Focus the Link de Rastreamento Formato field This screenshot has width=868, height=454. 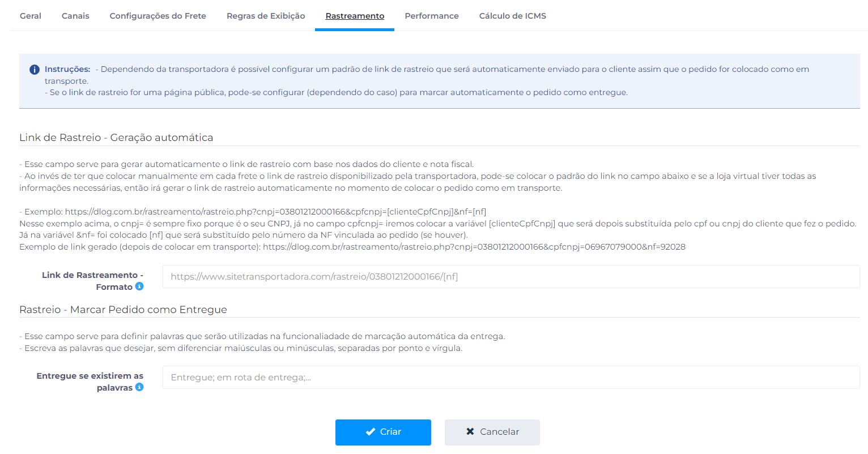(x=511, y=277)
